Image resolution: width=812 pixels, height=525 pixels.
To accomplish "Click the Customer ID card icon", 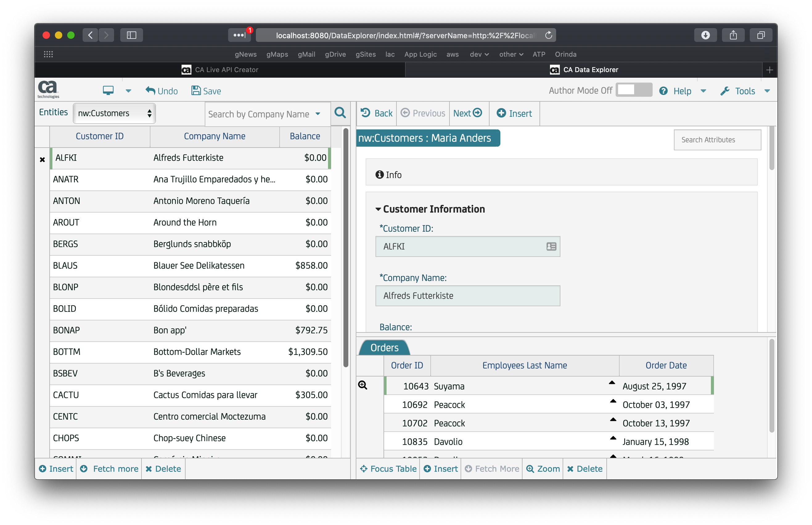I will click(551, 246).
